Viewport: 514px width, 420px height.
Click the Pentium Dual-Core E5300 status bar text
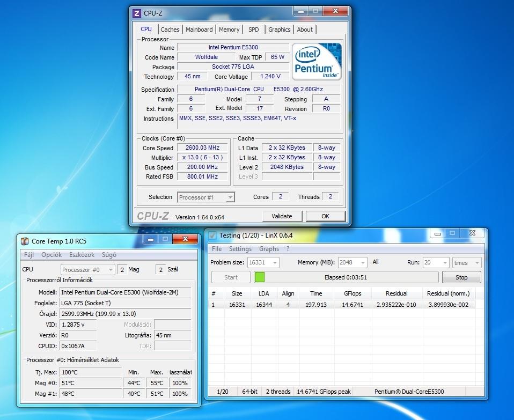pyautogui.click(x=409, y=392)
